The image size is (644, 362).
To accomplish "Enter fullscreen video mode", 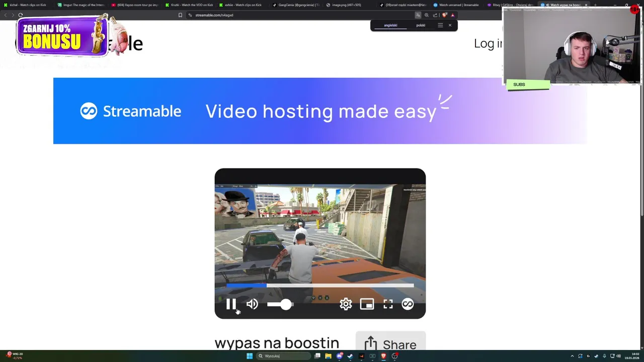I will click(x=388, y=304).
